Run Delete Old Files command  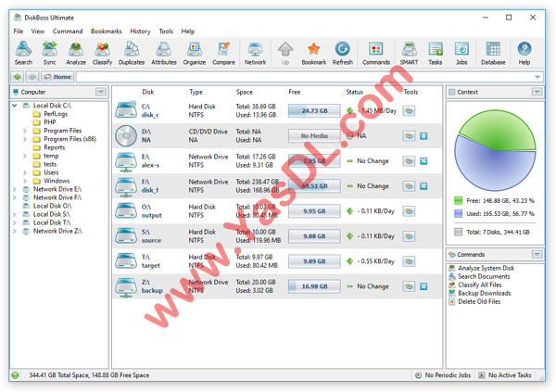click(474, 301)
